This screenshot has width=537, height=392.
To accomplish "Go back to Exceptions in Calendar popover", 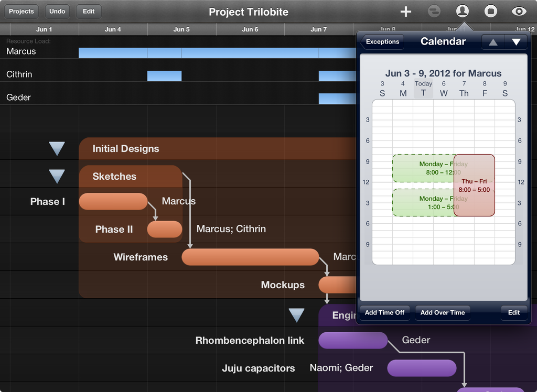I will [x=382, y=42].
